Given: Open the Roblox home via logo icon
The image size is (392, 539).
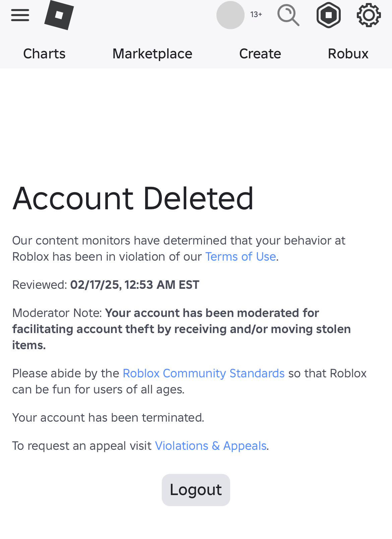Looking at the screenshot, I should coord(60,15).
